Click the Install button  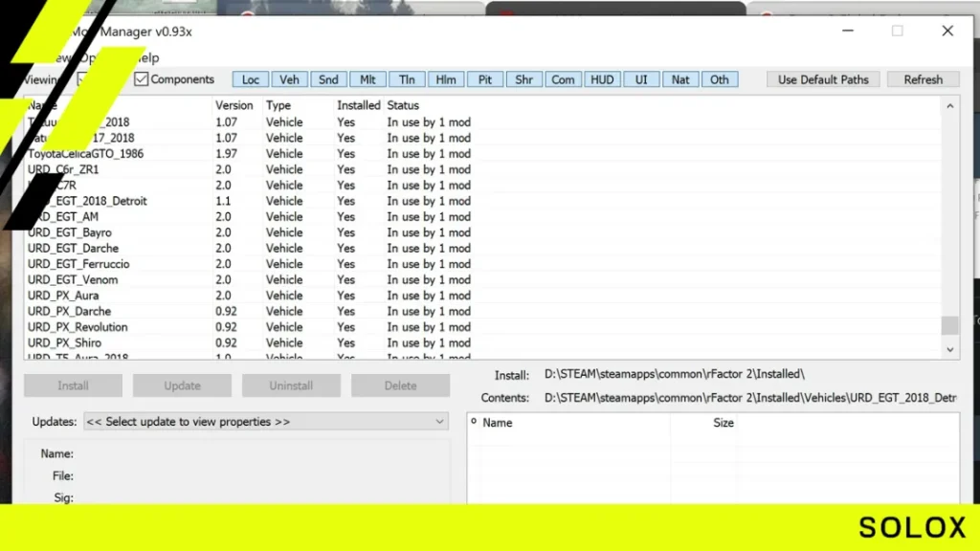[73, 386]
